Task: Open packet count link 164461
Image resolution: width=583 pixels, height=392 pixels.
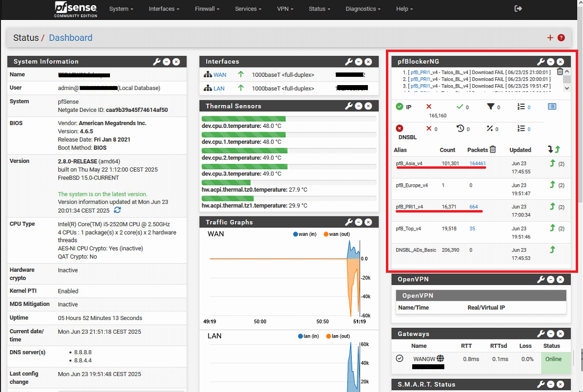Action: 477,163
